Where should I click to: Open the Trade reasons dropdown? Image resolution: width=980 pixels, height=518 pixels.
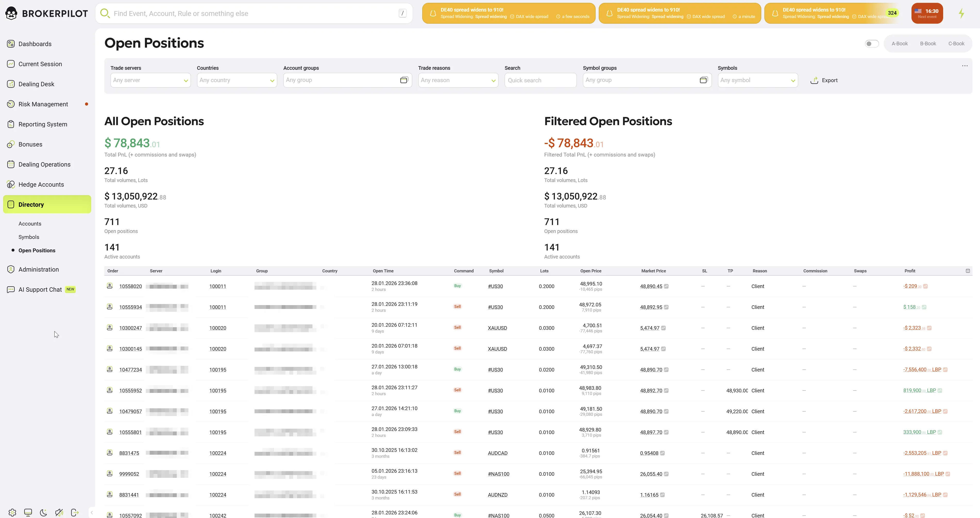[458, 80]
